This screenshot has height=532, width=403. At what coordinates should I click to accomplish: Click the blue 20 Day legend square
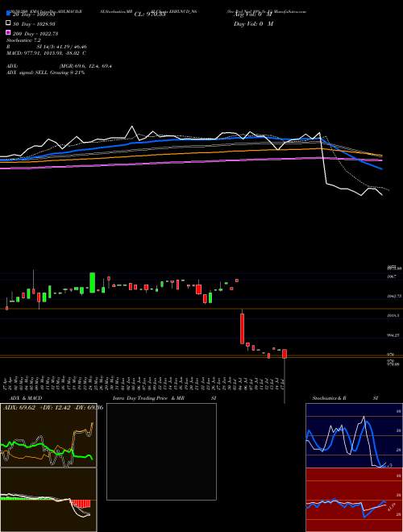(8, 14)
